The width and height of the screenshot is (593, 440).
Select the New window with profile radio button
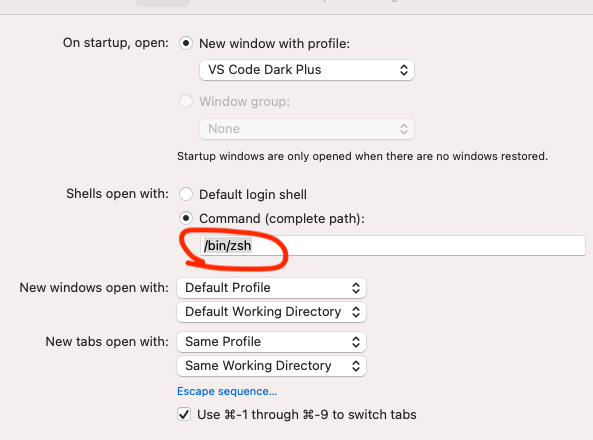186,44
